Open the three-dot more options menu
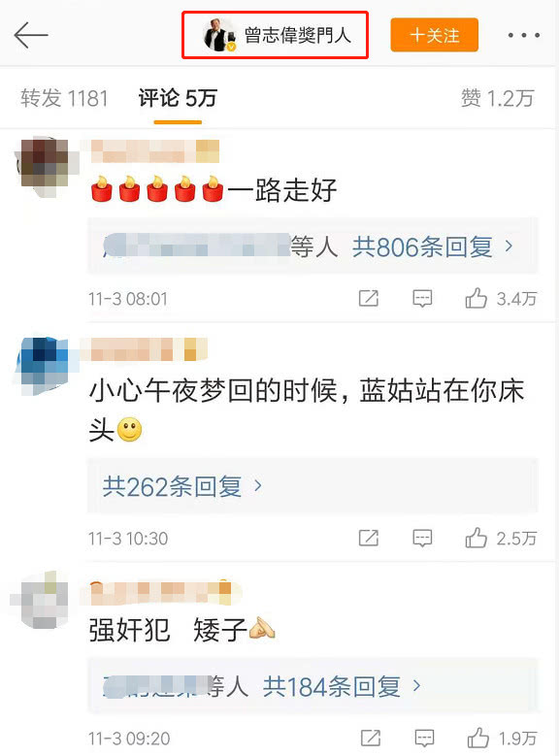559x756 pixels. point(524,35)
